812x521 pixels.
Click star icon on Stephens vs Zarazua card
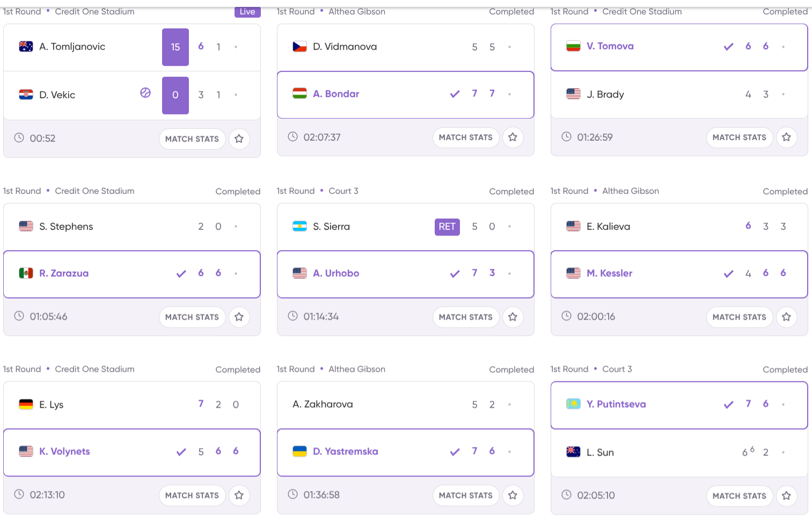[239, 317]
